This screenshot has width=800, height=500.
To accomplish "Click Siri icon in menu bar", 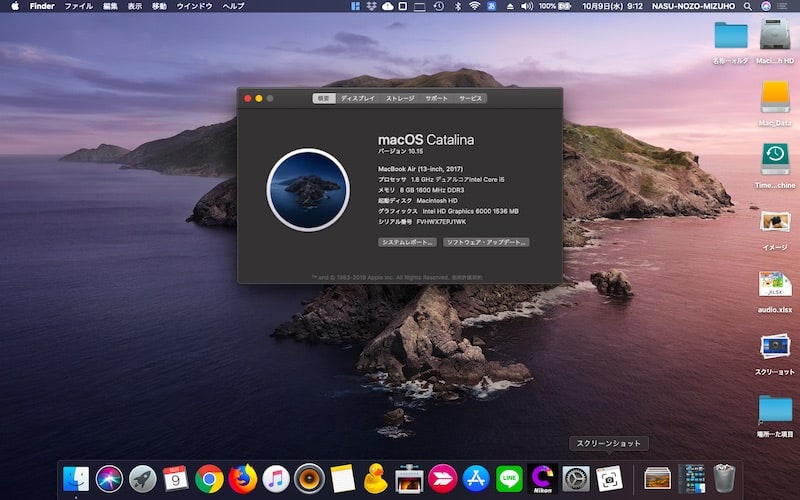I will coord(766,6).
